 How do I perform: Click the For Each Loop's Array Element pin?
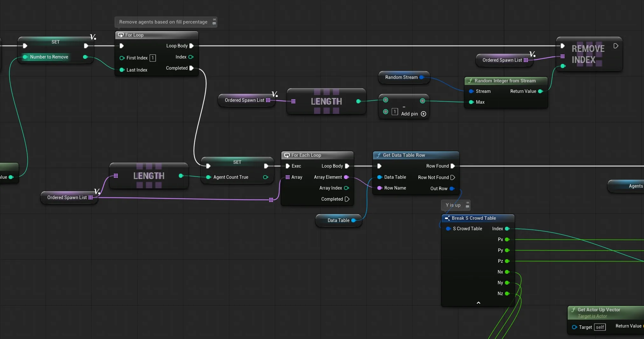click(346, 177)
